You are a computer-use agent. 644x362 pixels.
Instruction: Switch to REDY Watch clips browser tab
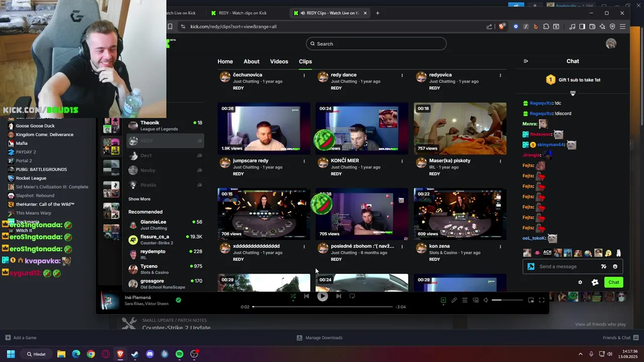[x=244, y=13]
